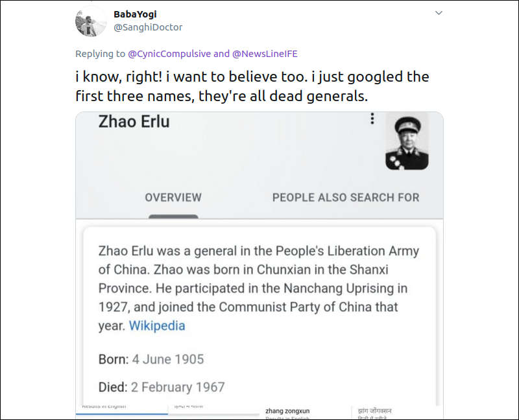Click the Born date 4 June 1905
519x420 pixels.
coord(168,359)
